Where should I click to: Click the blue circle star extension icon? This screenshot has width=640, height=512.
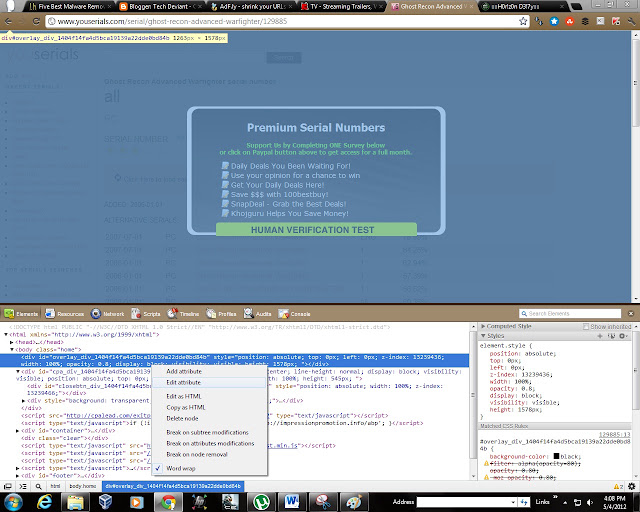pyautogui.click(x=554, y=21)
